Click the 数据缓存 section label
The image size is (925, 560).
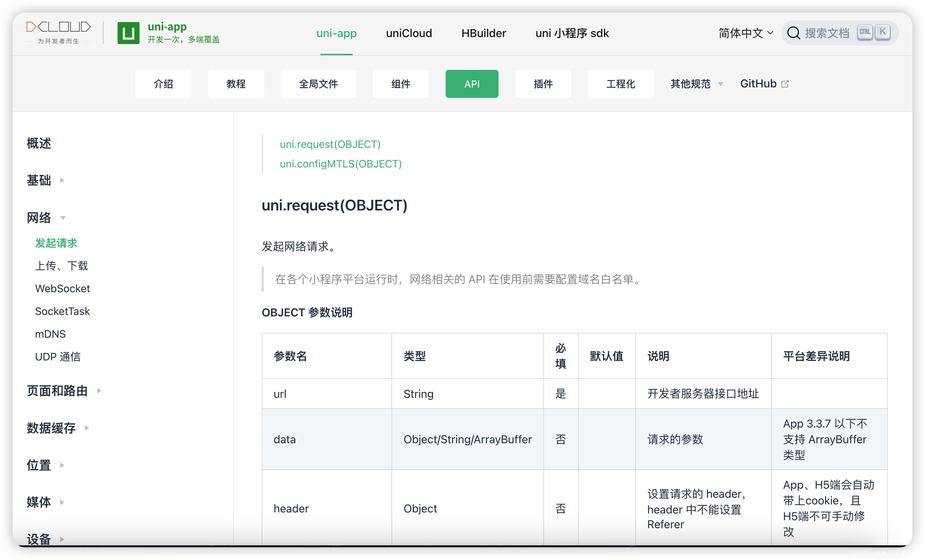(51, 428)
